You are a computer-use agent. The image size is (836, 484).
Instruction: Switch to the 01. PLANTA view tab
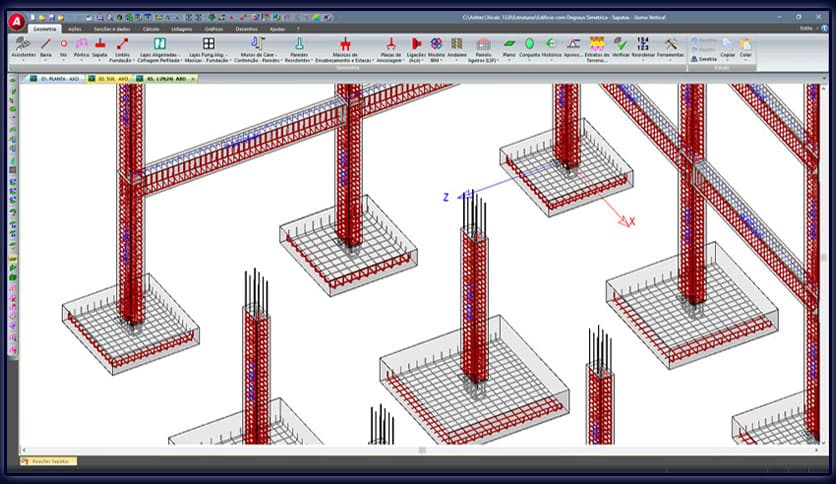click(x=56, y=77)
